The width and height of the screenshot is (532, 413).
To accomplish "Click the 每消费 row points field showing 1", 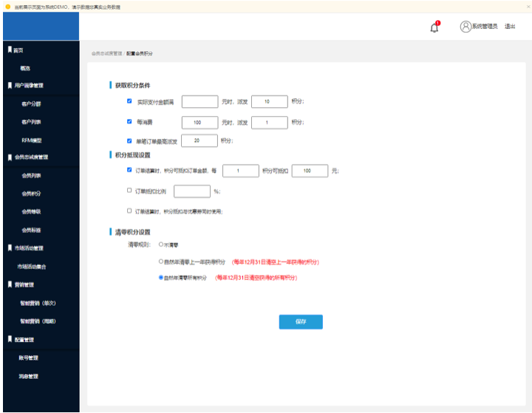I will coord(270,123).
